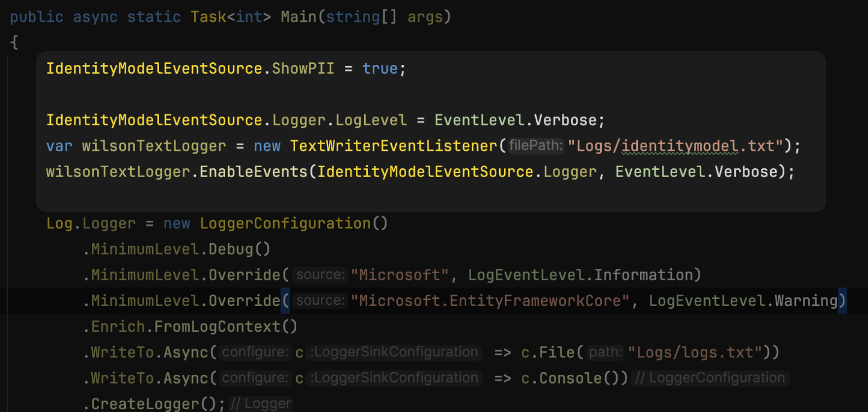
Task: Click the "Logs/identitymodel.txt" string literal
Action: pyautogui.click(x=676, y=146)
